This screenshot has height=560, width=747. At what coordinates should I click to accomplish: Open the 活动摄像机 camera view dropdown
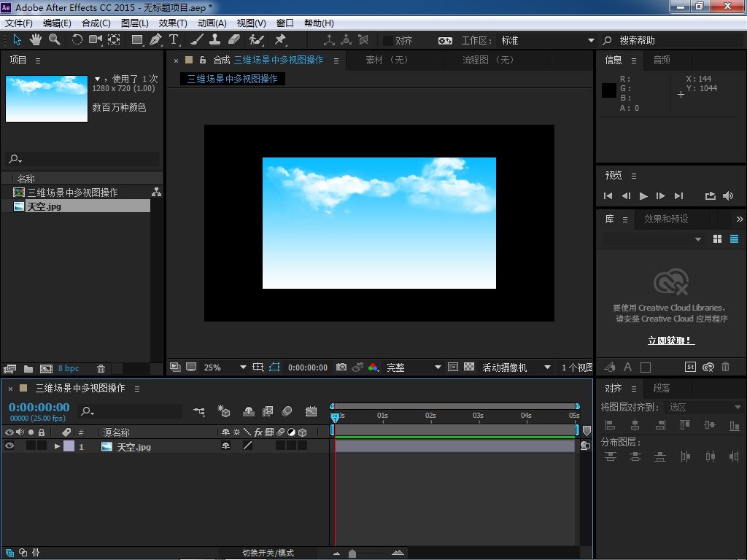coord(516,367)
